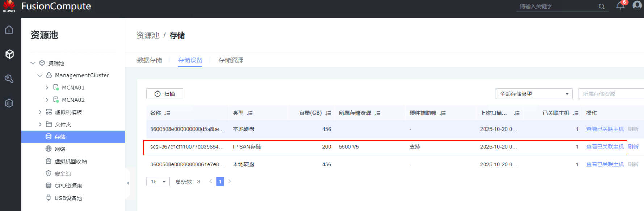Collapse the ManagementCluster tree node
Image resolution: width=644 pixels, height=211 pixels.
click(x=40, y=75)
